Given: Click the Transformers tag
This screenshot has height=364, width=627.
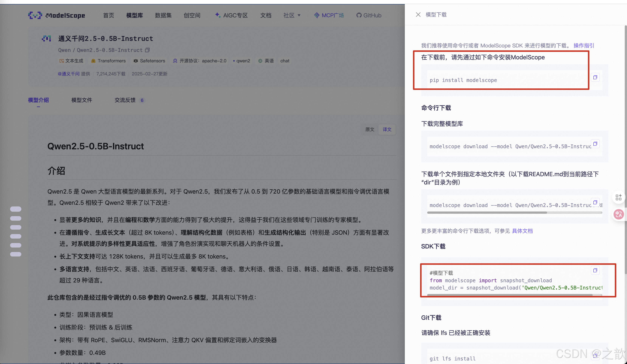Looking at the screenshot, I should (108, 61).
